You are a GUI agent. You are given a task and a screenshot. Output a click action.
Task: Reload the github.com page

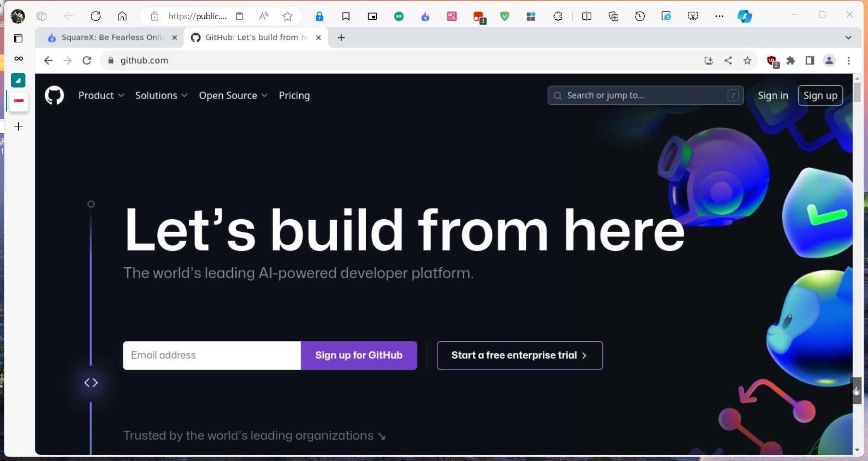pos(87,61)
